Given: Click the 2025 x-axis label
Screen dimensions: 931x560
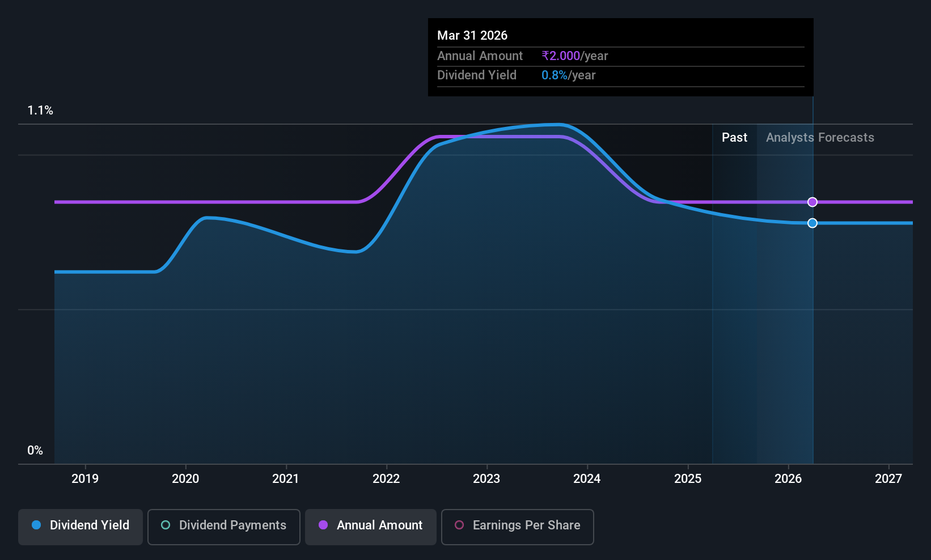Looking at the screenshot, I should click(x=688, y=479).
